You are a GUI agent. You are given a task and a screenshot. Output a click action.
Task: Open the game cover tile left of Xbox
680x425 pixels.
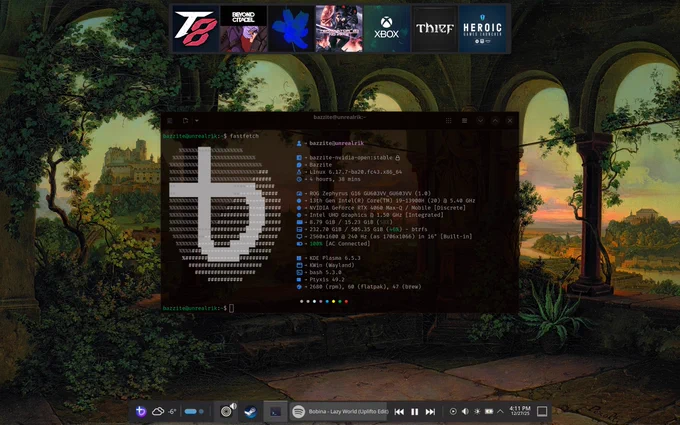339,29
